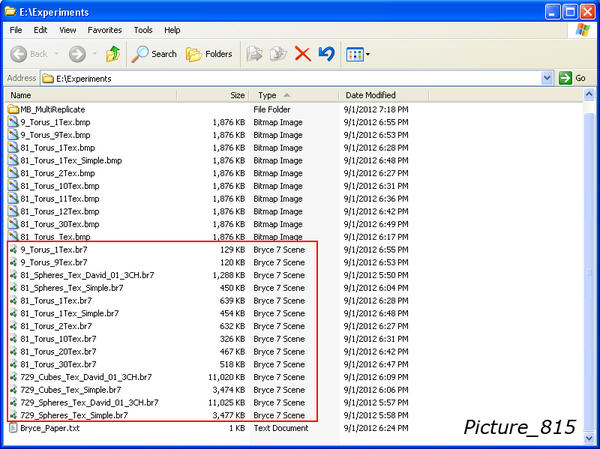This screenshot has width=600, height=449.
Task: Go up one folder level
Action: pyautogui.click(x=113, y=54)
